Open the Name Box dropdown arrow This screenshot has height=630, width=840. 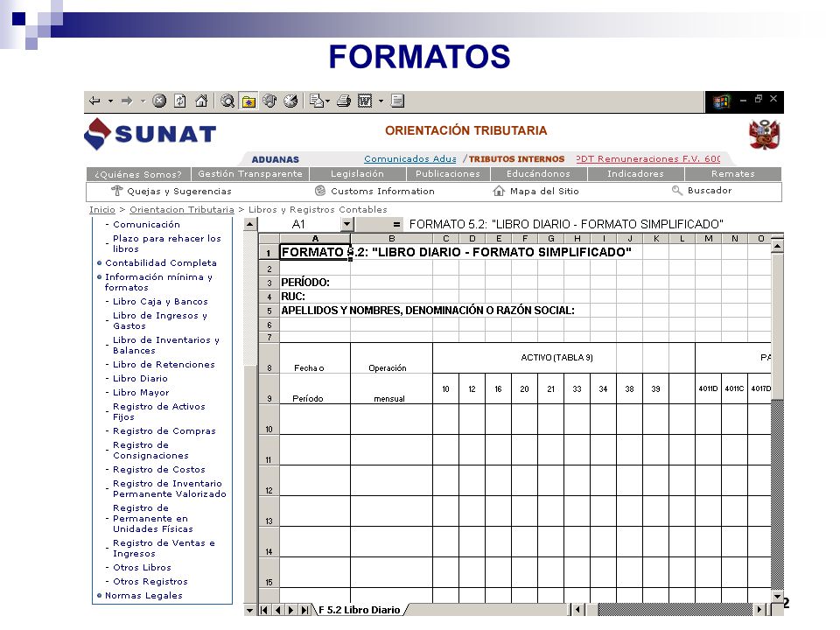click(x=347, y=224)
